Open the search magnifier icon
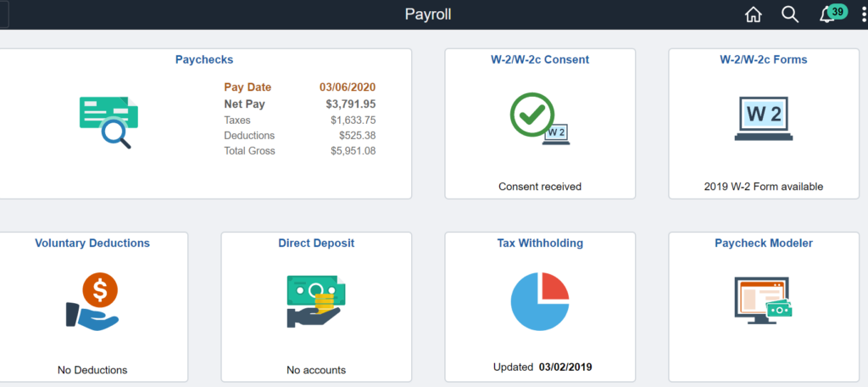The image size is (868, 387). coord(790,14)
